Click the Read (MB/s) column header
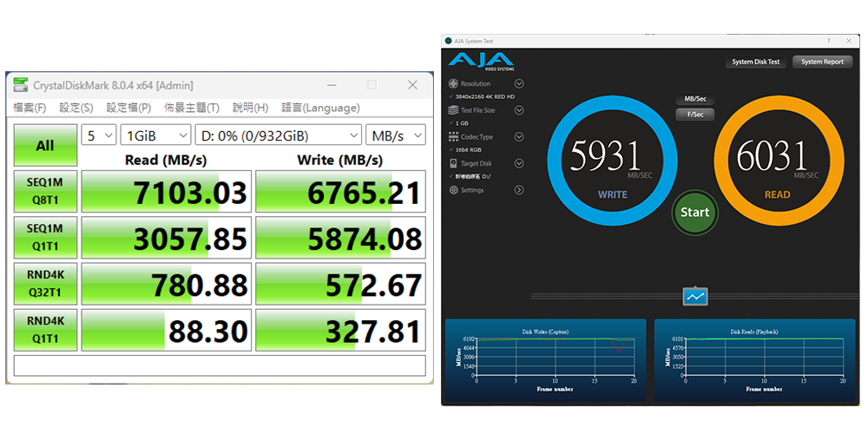The image size is (868, 434). (x=166, y=160)
